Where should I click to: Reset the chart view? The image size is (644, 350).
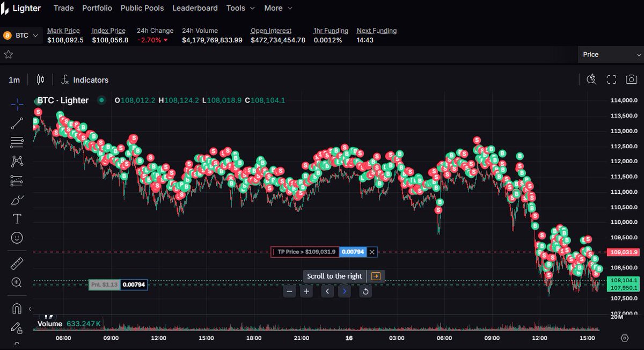point(365,291)
